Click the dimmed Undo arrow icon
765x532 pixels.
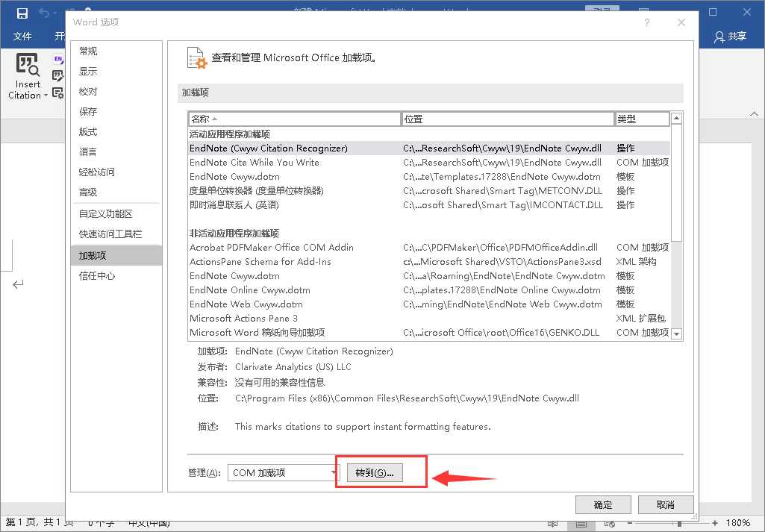click(x=44, y=13)
